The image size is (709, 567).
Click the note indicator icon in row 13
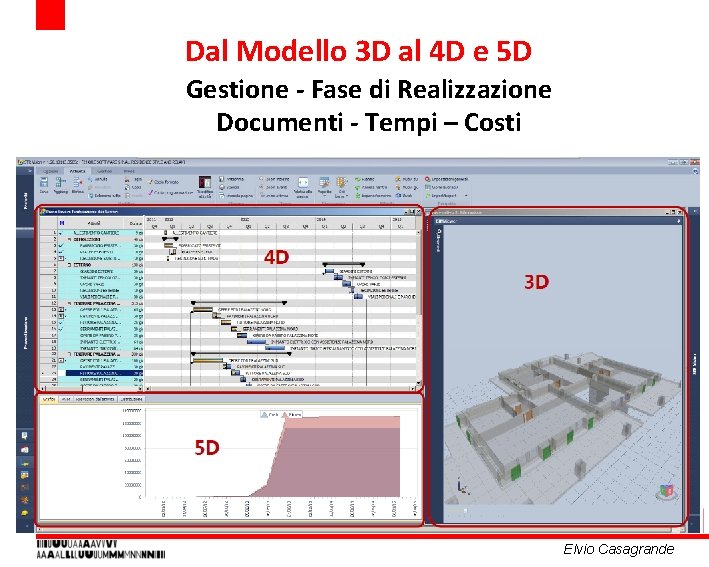pos(61,310)
